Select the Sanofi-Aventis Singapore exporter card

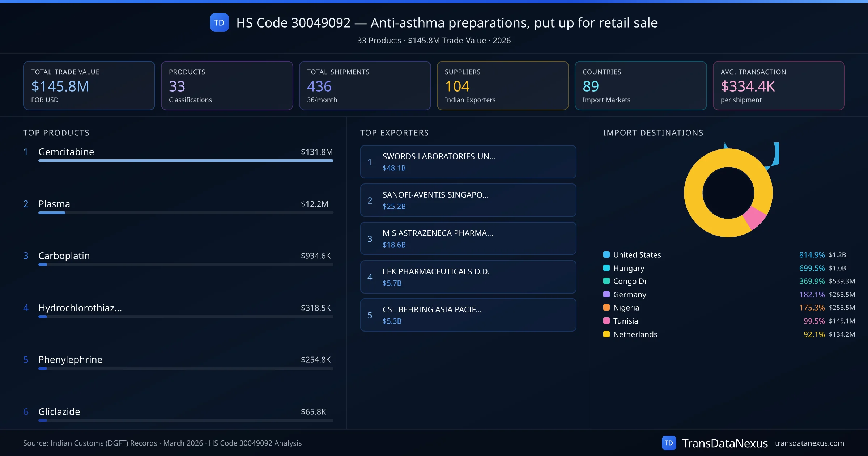[x=468, y=200]
